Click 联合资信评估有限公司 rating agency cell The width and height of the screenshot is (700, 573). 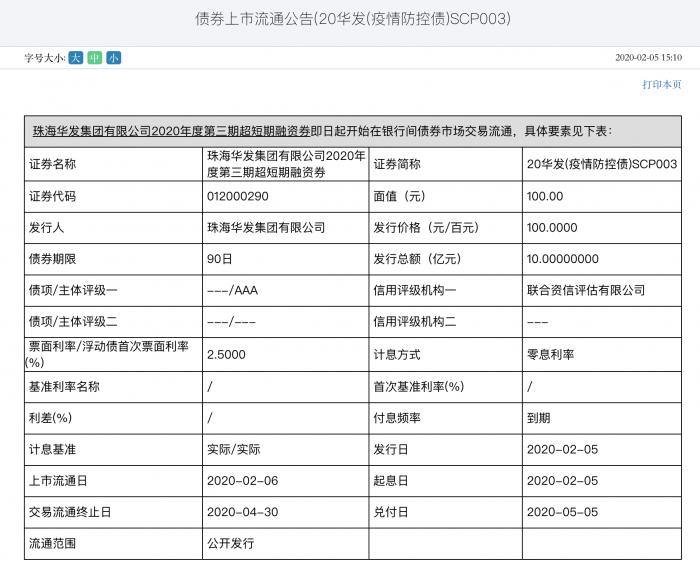[x=602, y=291]
